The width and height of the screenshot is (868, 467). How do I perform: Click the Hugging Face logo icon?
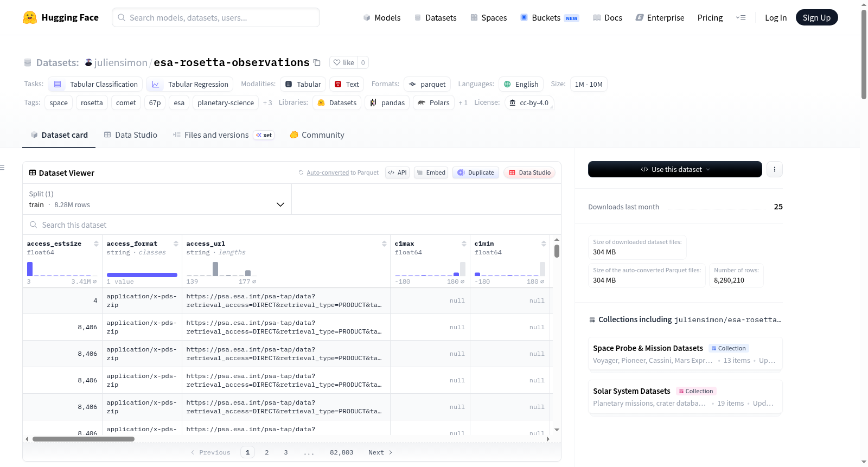point(30,17)
